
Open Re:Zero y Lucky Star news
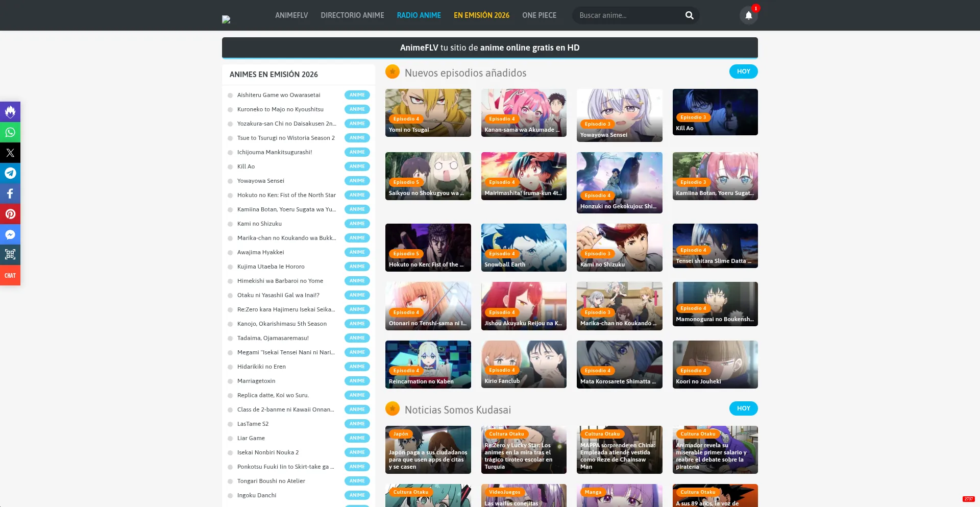point(524,450)
